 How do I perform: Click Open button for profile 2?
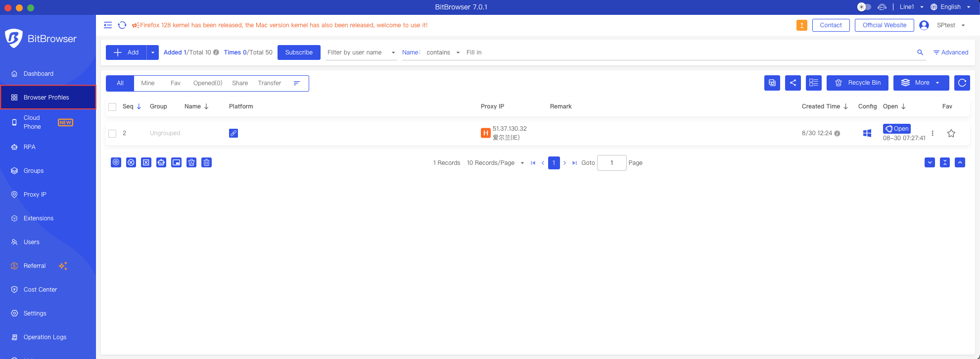tap(897, 129)
